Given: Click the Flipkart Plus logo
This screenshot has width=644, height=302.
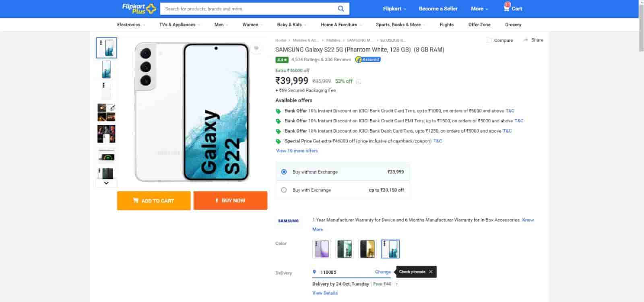Looking at the screenshot, I should click(138, 8).
